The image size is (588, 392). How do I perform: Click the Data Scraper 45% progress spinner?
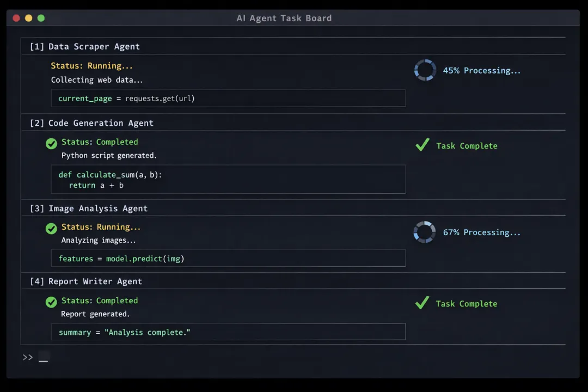(x=425, y=70)
